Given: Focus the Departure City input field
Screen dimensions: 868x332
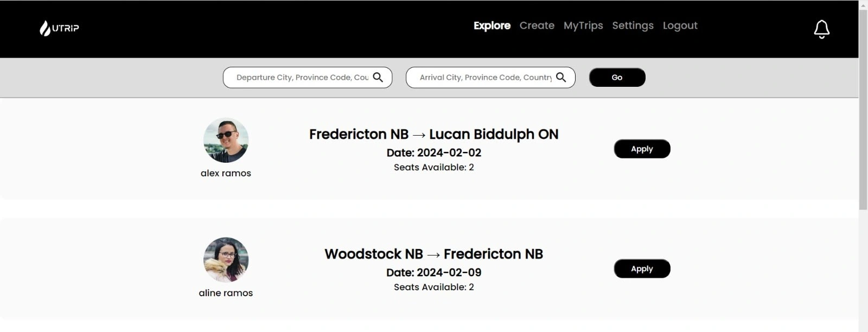Looking at the screenshot, I should 302,78.
